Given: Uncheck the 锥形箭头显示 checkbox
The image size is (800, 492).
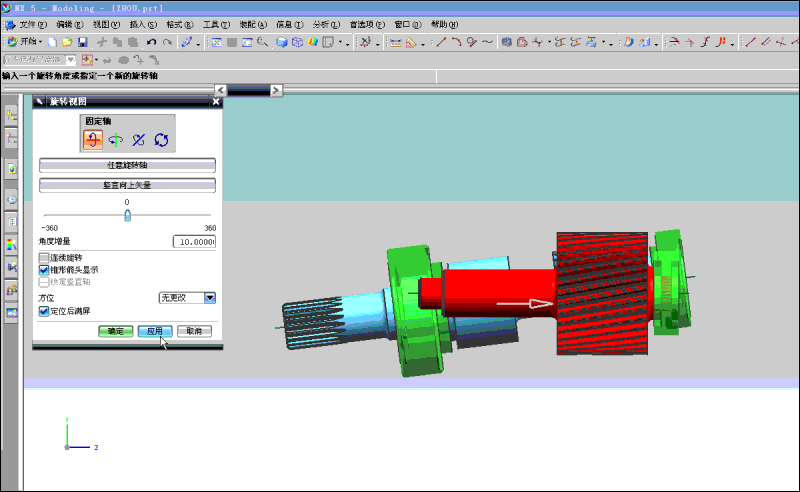Looking at the screenshot, I should coord(44,270).
